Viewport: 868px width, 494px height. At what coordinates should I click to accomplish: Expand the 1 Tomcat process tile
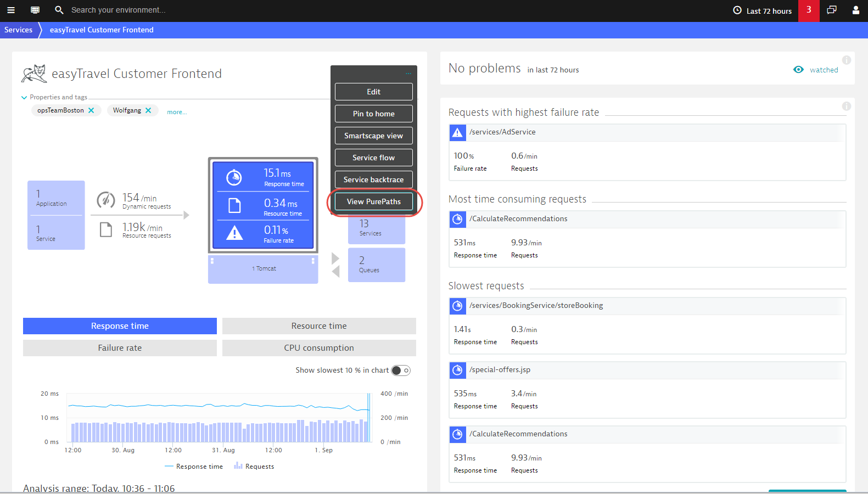tap(263, 269)
